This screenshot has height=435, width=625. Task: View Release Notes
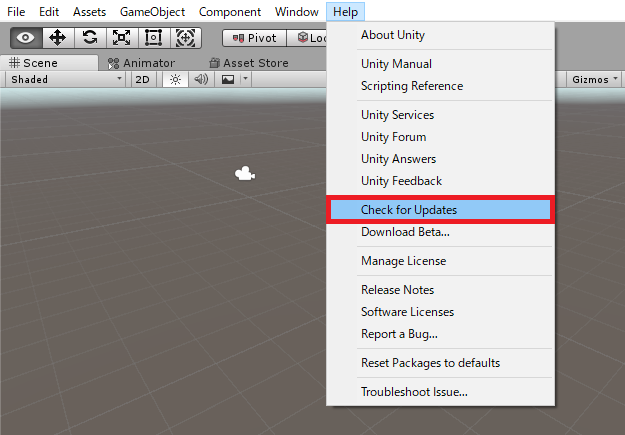[440, 289]
